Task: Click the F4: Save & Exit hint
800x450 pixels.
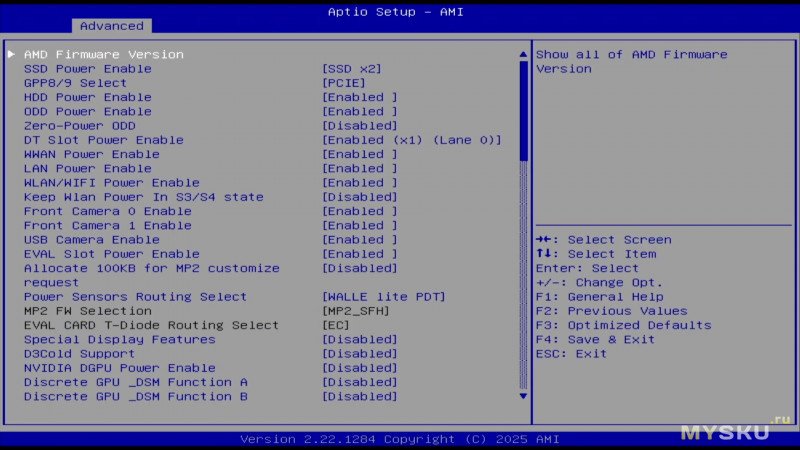Action: [x=595, y=340]
